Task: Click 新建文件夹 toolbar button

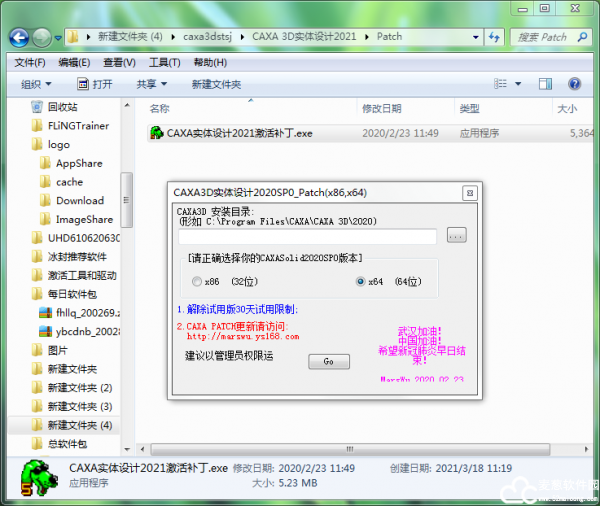Action: pos(216,84)
